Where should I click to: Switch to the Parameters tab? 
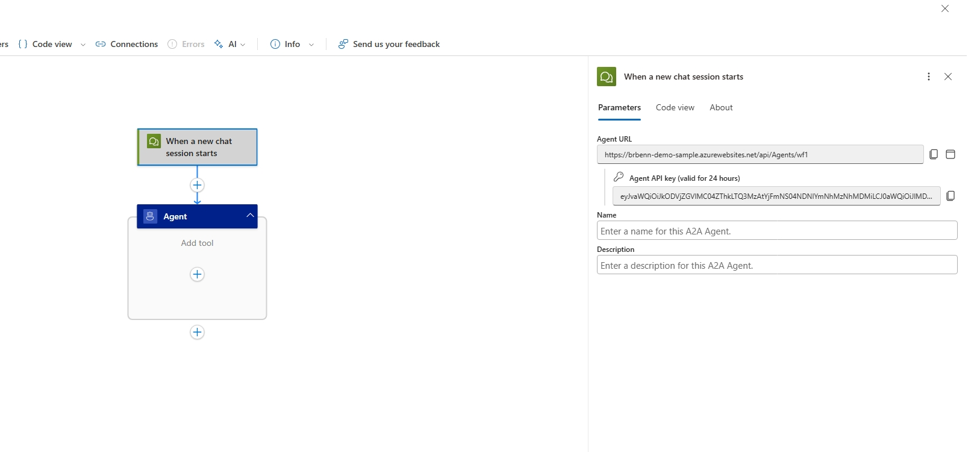[619, 107]
